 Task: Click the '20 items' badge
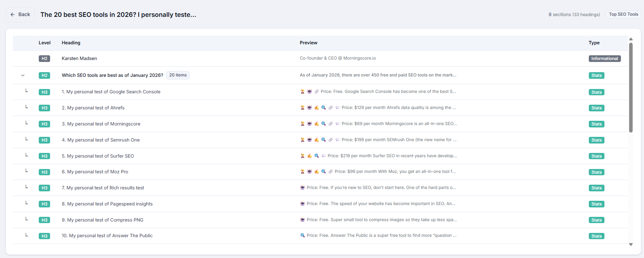(178, 75)
